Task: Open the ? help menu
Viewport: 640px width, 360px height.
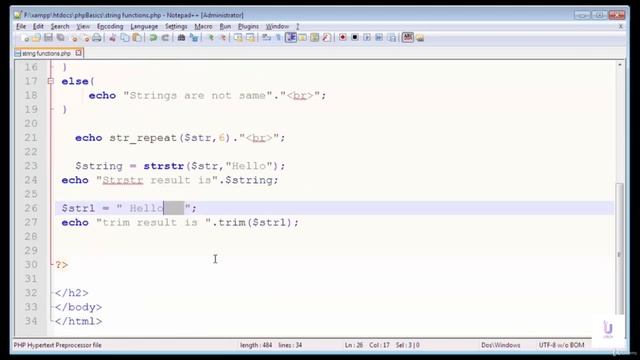Action: (298, 27)
